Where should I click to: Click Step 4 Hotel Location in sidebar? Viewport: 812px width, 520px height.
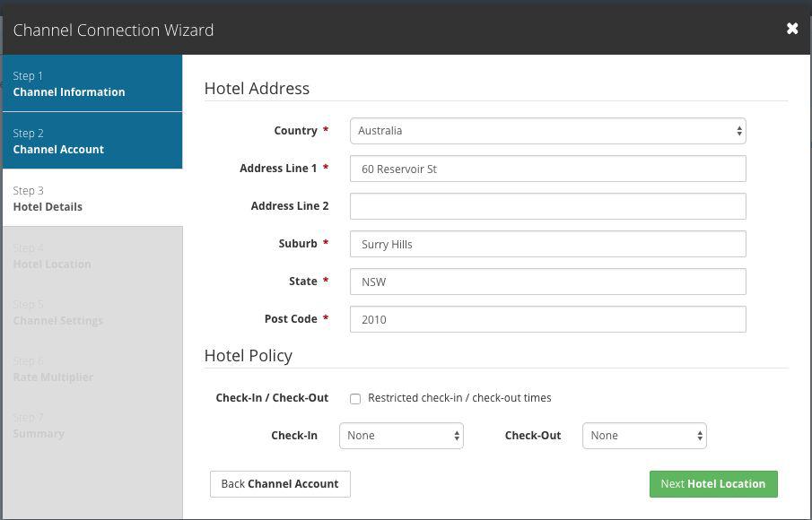(92, 256)
